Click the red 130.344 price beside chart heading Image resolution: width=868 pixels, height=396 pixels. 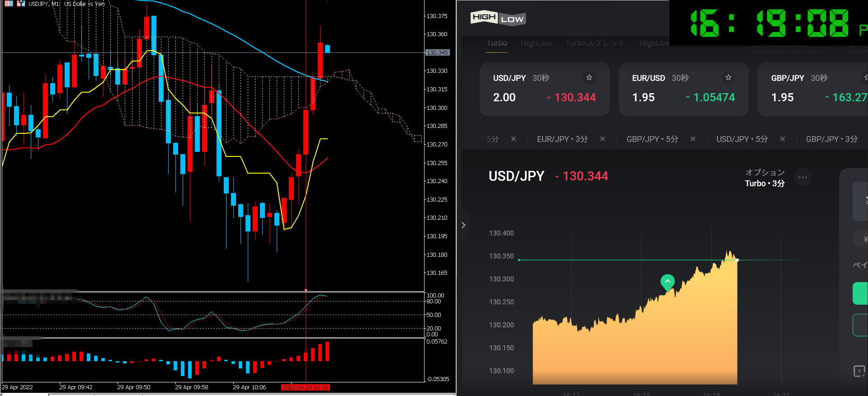[585, 176]
